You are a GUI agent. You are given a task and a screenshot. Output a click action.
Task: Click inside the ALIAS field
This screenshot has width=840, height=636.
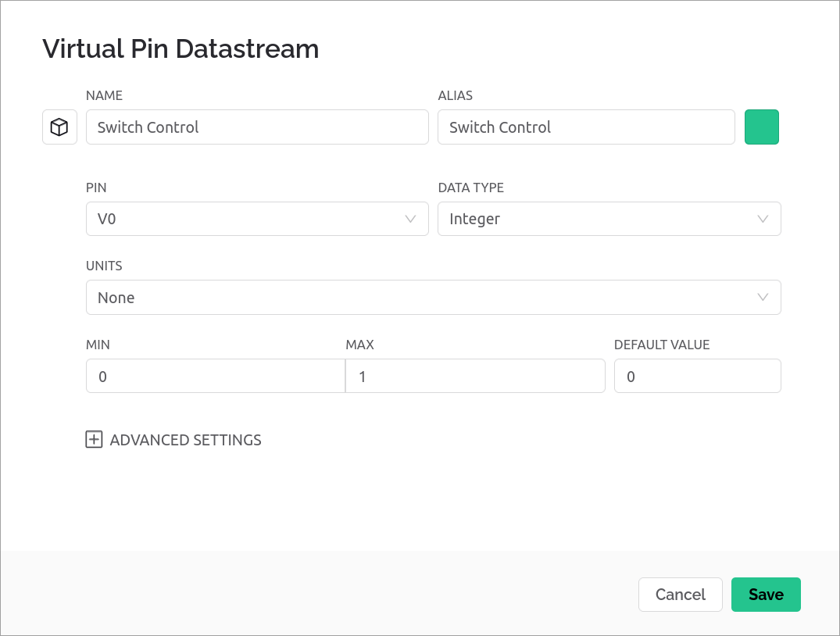click(586, 127)
